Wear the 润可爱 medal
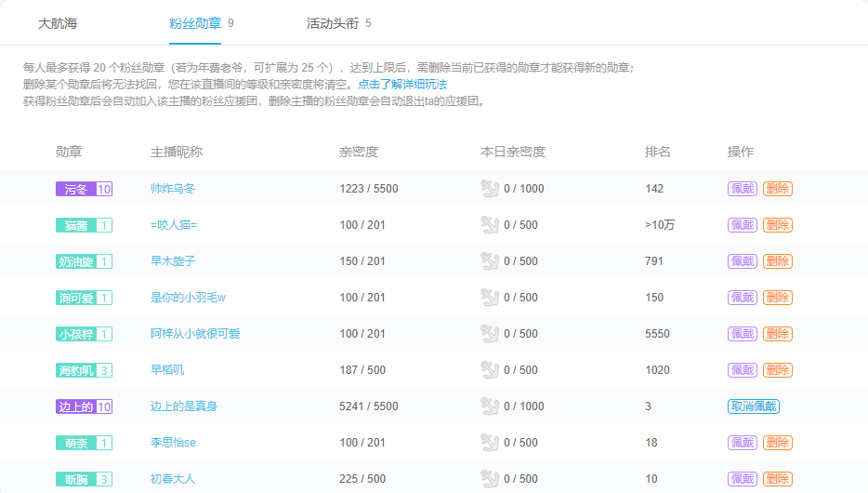 743,298
